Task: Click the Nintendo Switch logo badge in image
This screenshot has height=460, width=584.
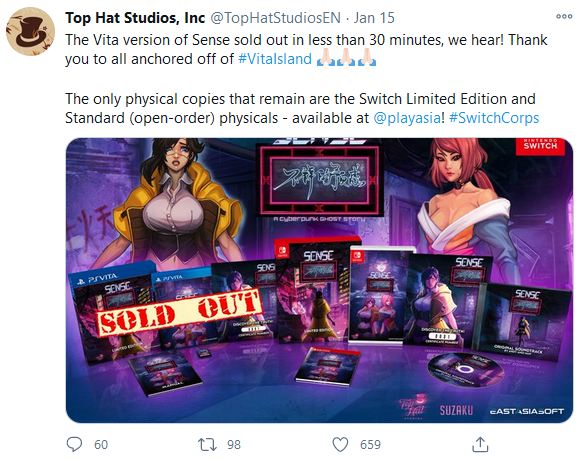Action: (540, 145)
